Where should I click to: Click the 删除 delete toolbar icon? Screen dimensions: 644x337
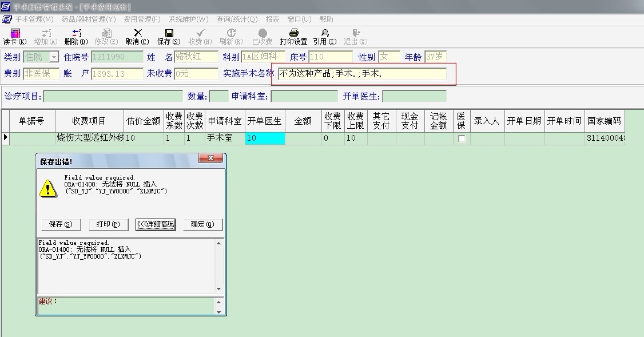point(77,33)
